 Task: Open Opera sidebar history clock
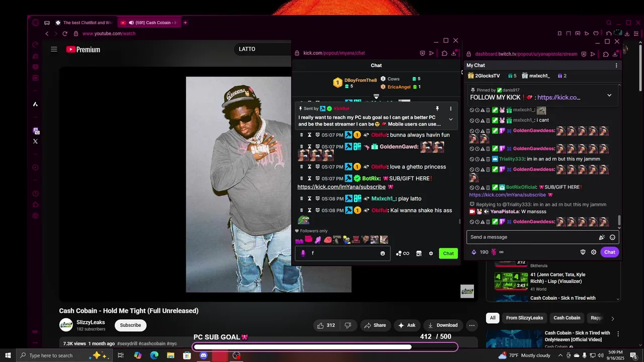(x=35, y=194)
